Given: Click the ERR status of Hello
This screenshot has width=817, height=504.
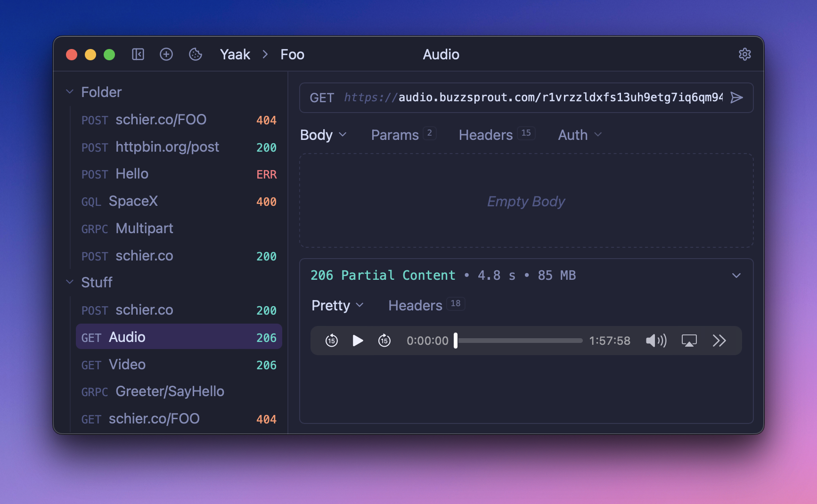Looking at the screenshot, I should tap(267, 174).
